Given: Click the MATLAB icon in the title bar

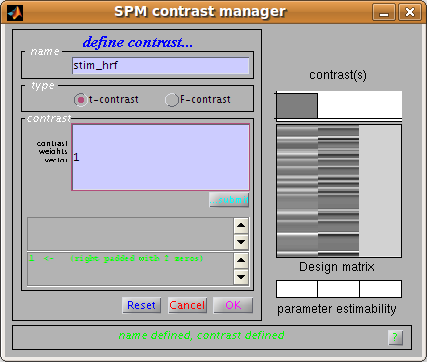Looking at the screenshot, I should (x=15, y=13).
